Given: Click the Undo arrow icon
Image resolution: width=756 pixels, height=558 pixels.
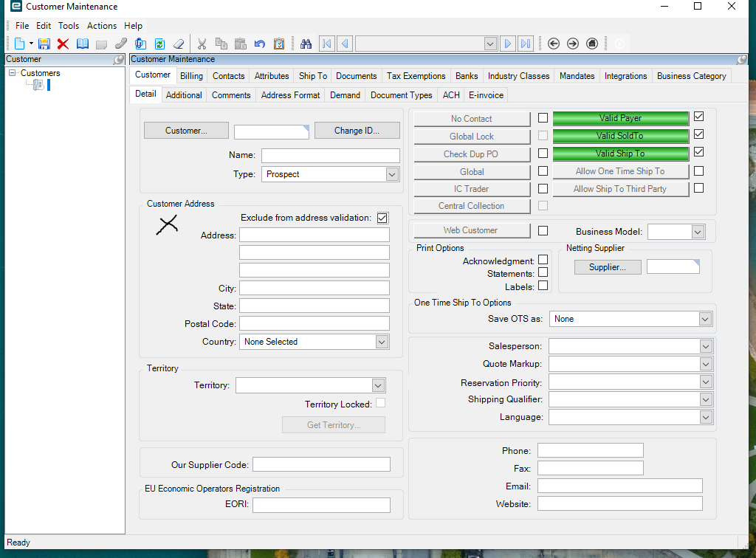Looking at the screenshot, I should pyautogui.click(x=259, y=44).
